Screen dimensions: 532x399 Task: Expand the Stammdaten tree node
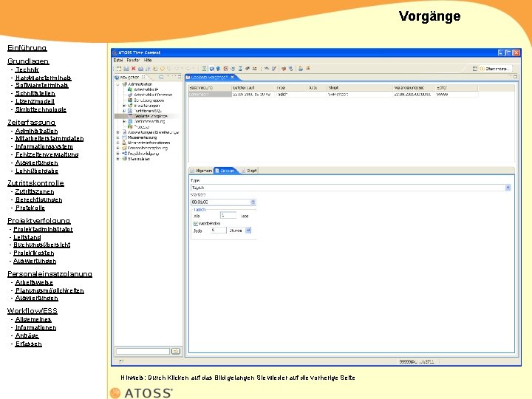click(x=117, y=159)
